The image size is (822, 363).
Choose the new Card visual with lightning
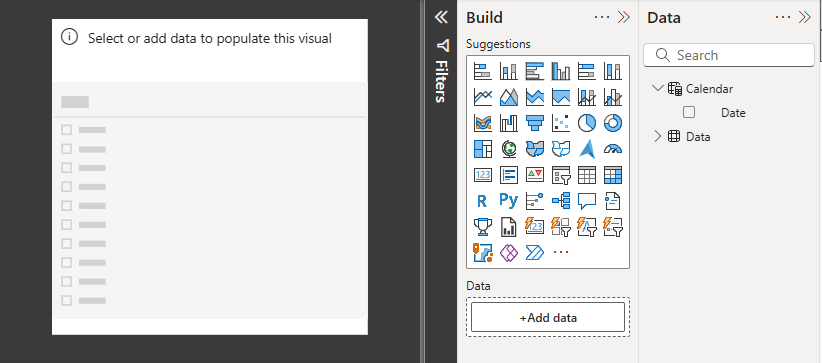click(535, 227)
